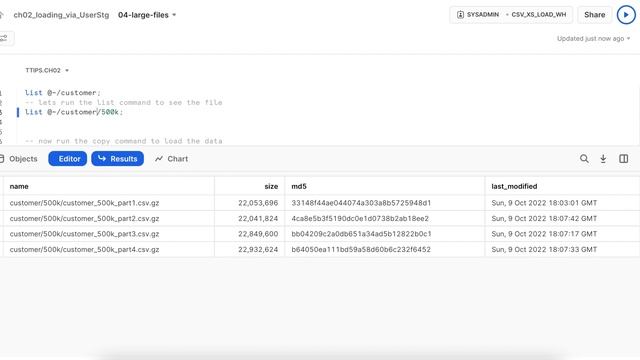The width and height of the screenshot is (640, 360).
Task: Toggle the Results pane
Action: coord(118,159)
